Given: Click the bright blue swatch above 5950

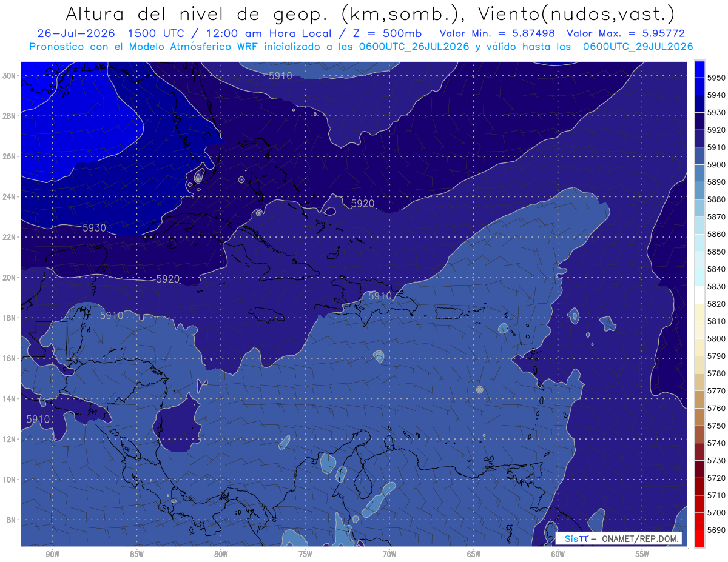Looking at the screenshot, I should (699, 69).
